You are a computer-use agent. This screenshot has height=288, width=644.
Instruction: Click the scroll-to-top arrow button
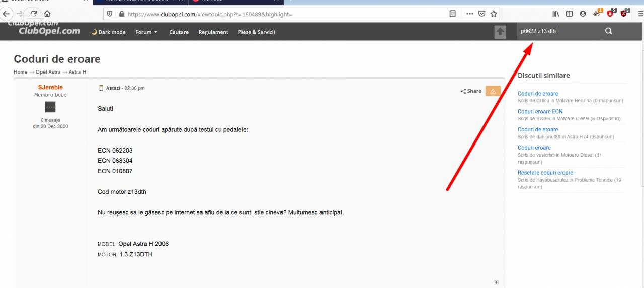point(500,32)
